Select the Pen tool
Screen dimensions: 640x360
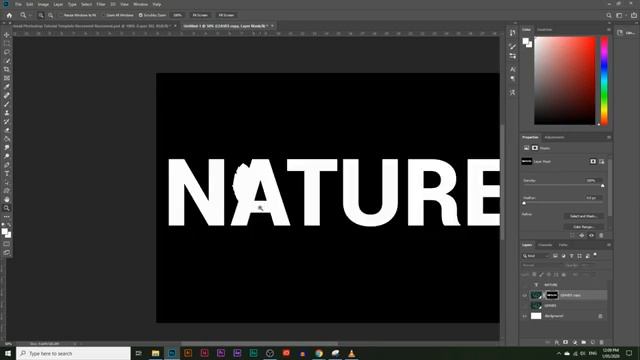pos(7,165)
